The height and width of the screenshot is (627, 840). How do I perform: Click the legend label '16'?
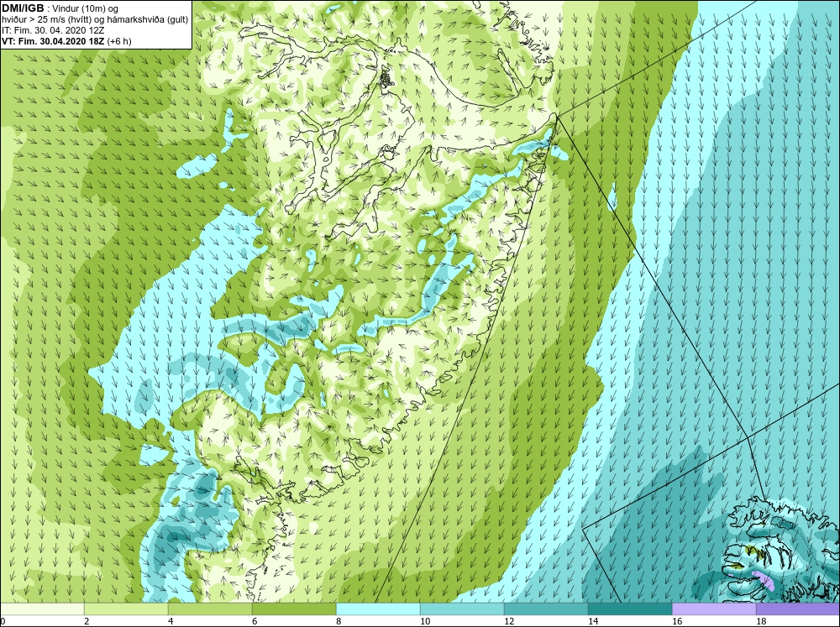pos(677,621)
